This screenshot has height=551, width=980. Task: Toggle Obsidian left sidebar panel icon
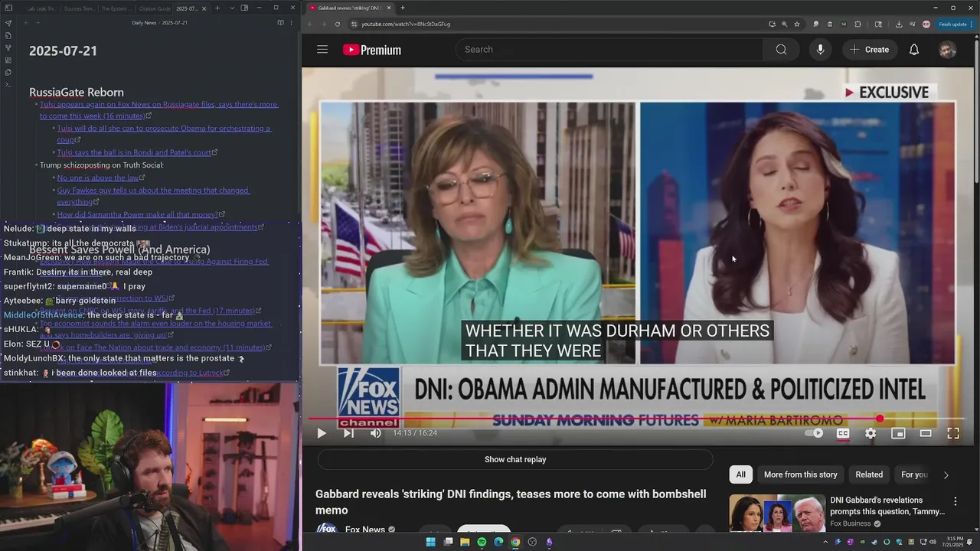(x=8, y=8)
